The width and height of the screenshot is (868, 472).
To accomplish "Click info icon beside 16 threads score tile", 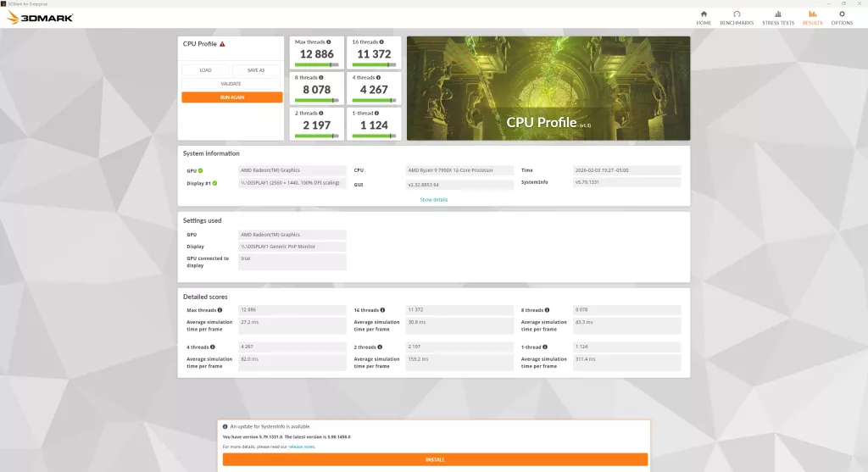I will point(381,42).
